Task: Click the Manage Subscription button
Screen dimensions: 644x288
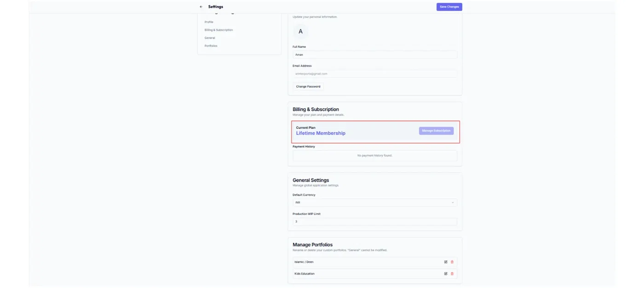Action: pos(436,131)
